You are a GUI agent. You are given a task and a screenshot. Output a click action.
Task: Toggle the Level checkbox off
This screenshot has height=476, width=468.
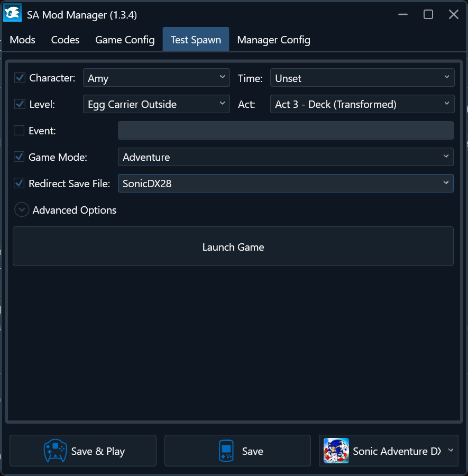20,104
